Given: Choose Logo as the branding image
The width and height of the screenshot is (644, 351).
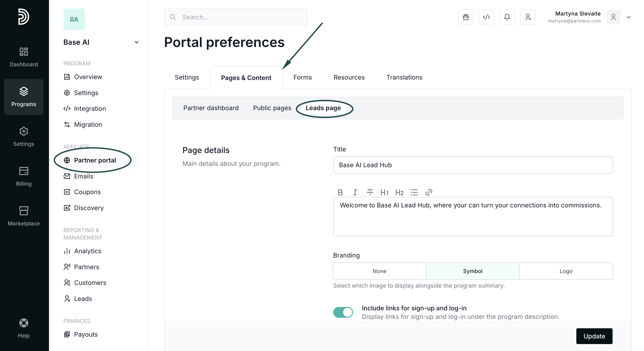Looking at the screenshot, I should 566,271.
